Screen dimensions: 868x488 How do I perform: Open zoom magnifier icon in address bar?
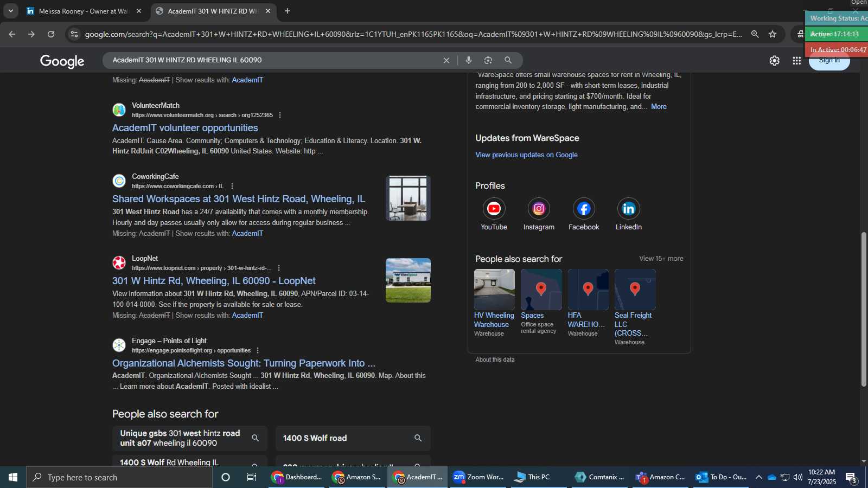(755, 34)
